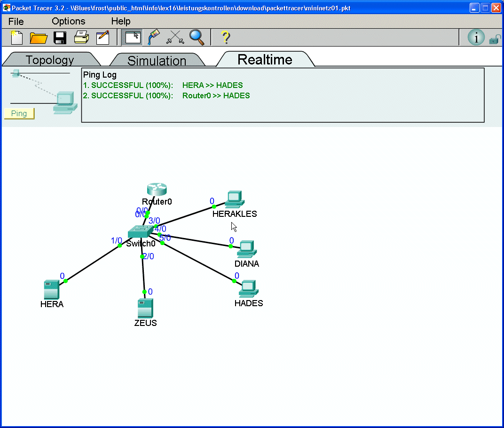Switch to the Simulation tab
Image resolution: width=504 pixels, height=428 pixels.
coord(157,61)
